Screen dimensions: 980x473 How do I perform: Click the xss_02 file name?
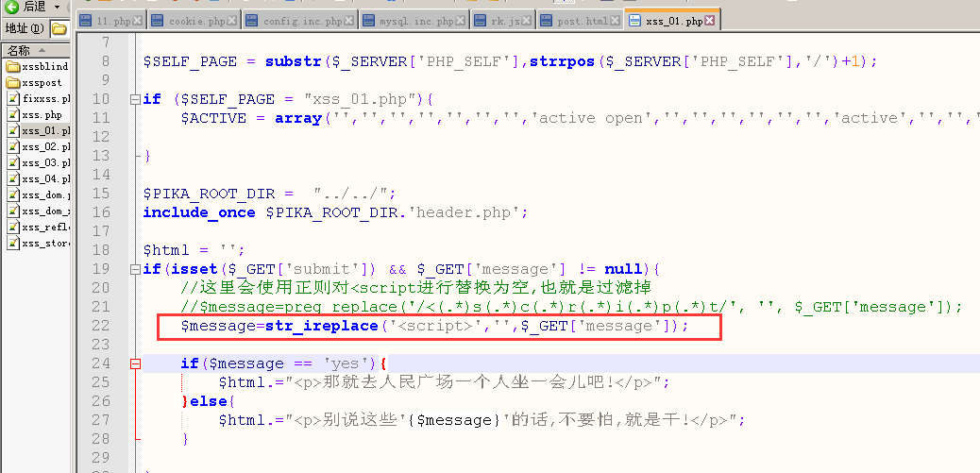pyautogui.click(x=46, y=147)
